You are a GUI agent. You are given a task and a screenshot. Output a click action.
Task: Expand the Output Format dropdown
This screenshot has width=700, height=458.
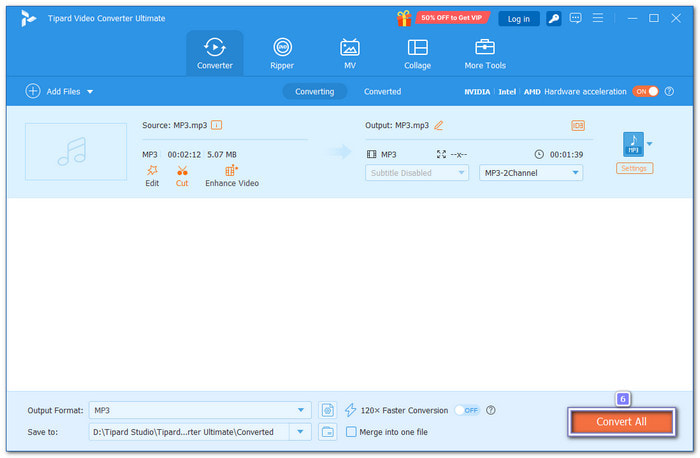(x=302, y=410)
